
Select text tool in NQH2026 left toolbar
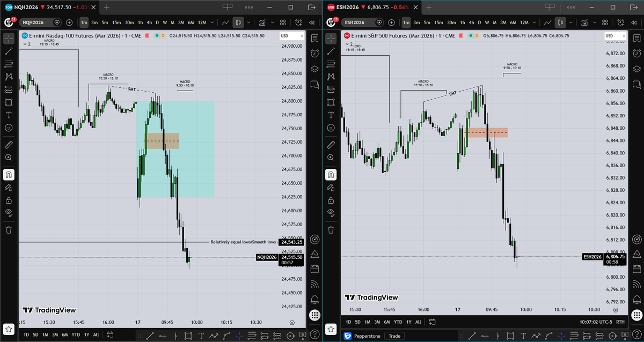[9, 115]
